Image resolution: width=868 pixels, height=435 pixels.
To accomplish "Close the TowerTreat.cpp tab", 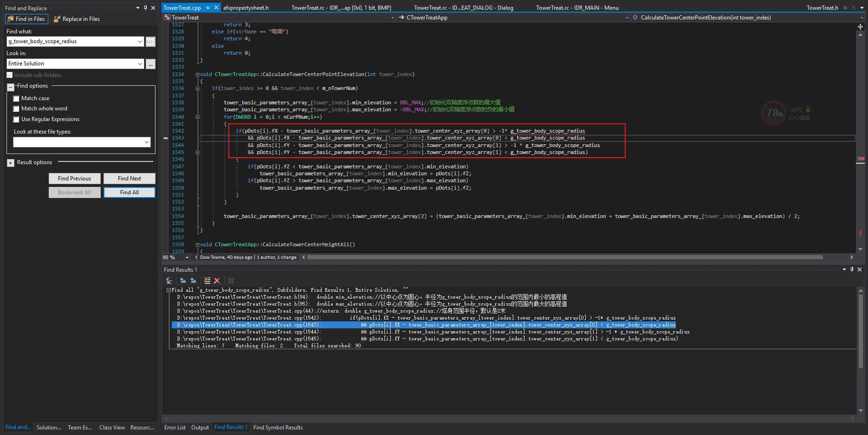I will pos(216,8).
